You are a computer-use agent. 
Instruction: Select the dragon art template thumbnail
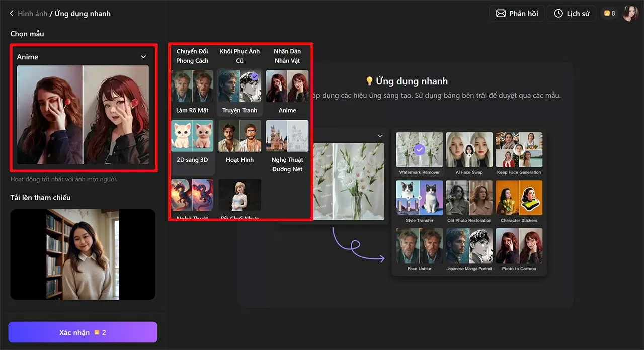[x=192, y=195]
